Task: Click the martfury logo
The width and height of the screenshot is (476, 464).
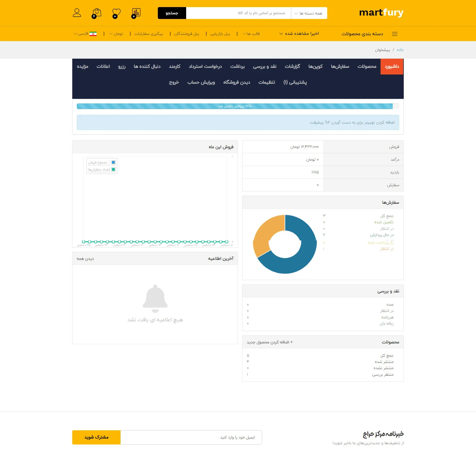Action: 381,13
